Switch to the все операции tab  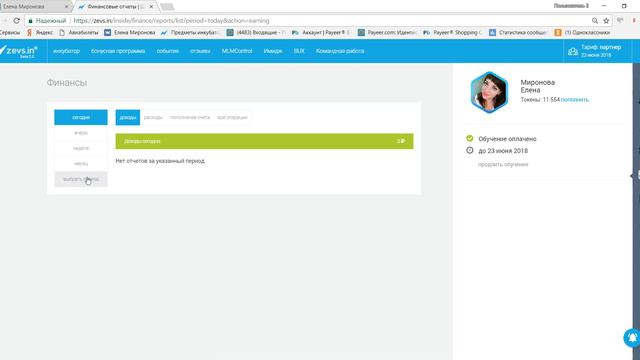click(232, 117)
